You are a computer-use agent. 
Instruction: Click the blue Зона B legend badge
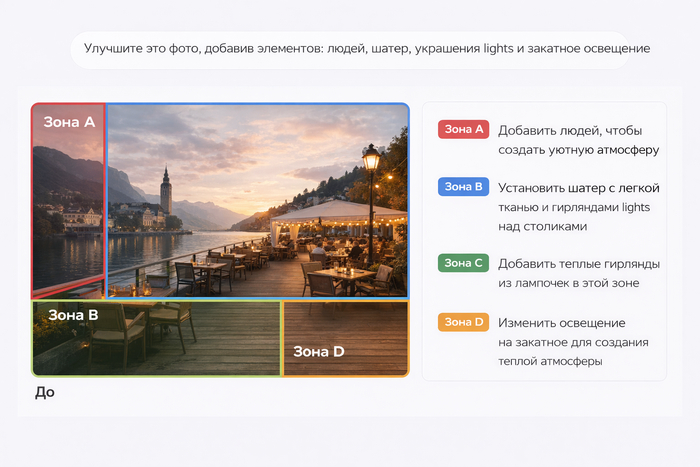464,187
